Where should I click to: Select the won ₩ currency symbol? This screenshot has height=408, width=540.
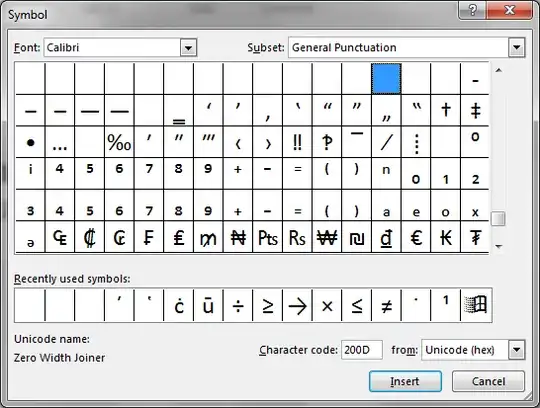click(x=327, y=237)
